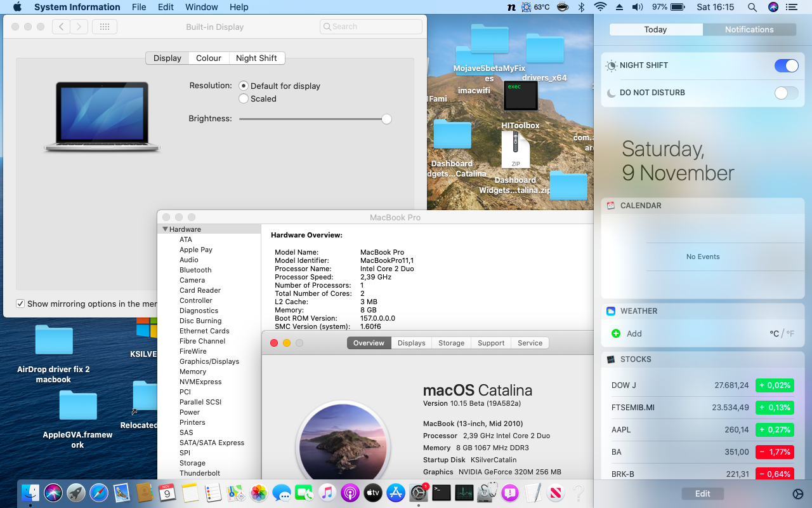The height and width of the screenshot is (508, 812).
Task: Open the Apple menu
Action: point(17,7)
